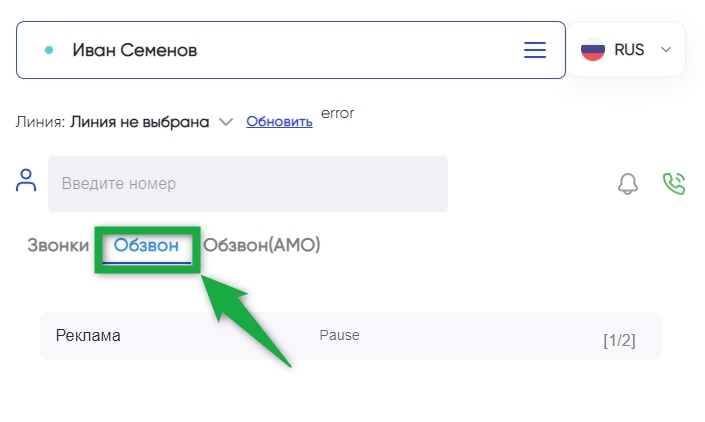The width and height of the screenshot is (705, 422).
Task: Open contacts via the person icon
Action: (x=26, y=180)
